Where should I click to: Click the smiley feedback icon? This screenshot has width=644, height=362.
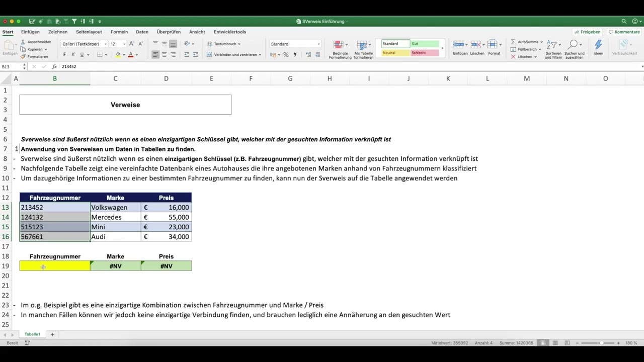click(636, 22)
